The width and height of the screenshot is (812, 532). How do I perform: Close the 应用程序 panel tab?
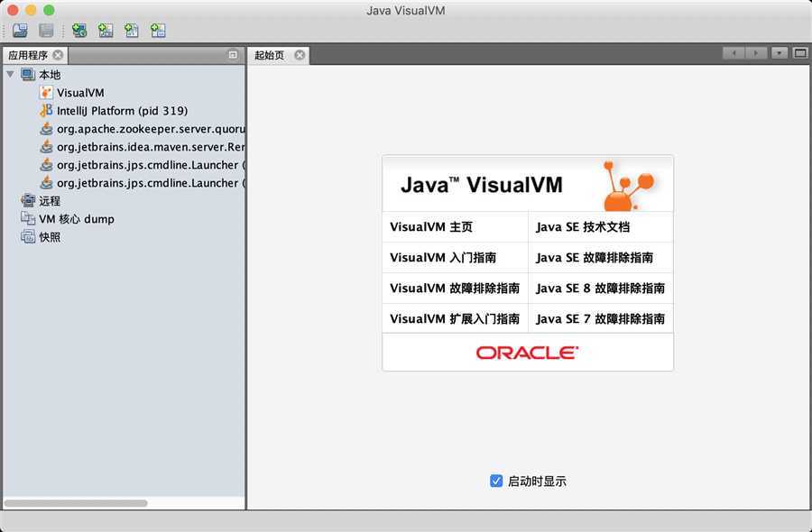tap(58, 55)
